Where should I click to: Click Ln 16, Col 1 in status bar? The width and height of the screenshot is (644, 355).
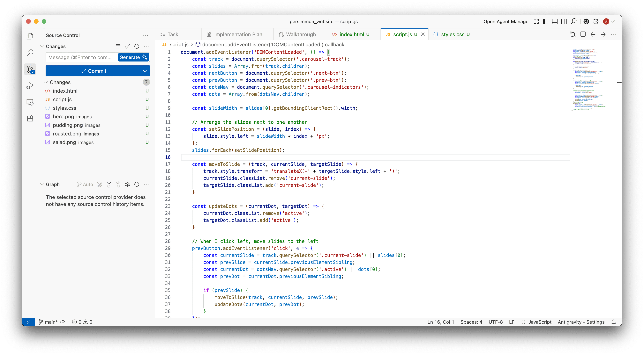point(440,322)
